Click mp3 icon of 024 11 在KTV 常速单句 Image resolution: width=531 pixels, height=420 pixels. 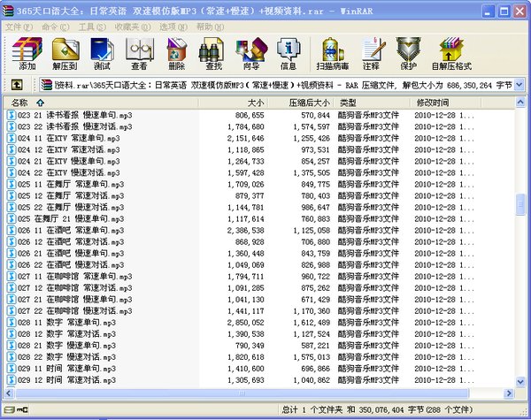click(12, 138)
